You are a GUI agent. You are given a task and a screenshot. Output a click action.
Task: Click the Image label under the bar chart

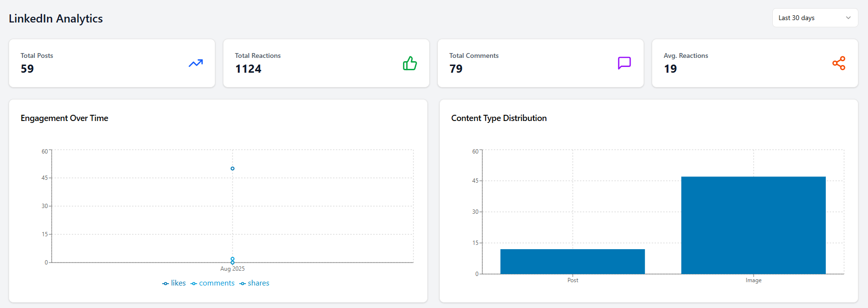[753, 280]
